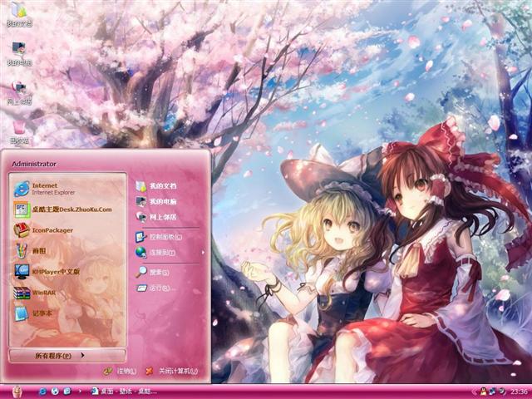Open KMPlayer中文版 media player
Screen dimensions: 532x399
[68, 272]
